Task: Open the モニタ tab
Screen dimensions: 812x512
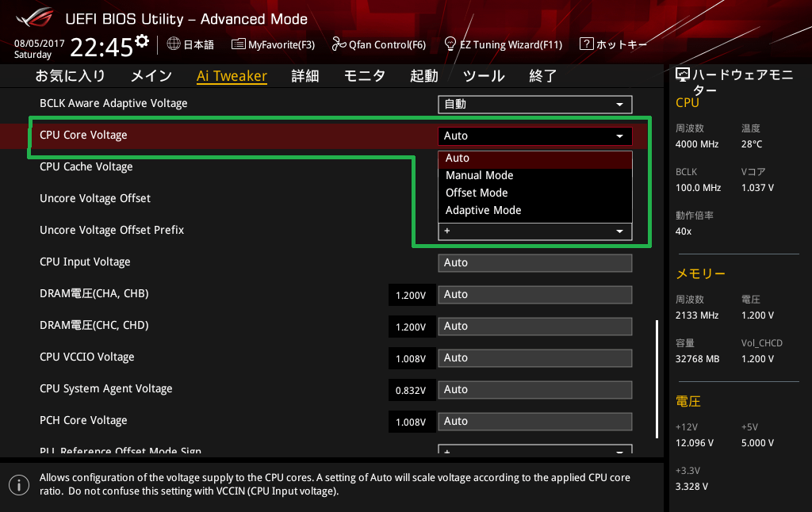Action: tap(365, 76)
